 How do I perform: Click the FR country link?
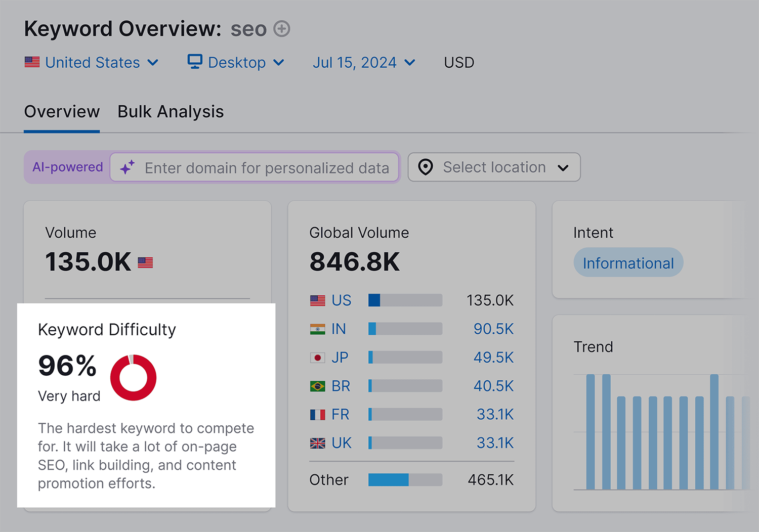[x=341, y=415]
